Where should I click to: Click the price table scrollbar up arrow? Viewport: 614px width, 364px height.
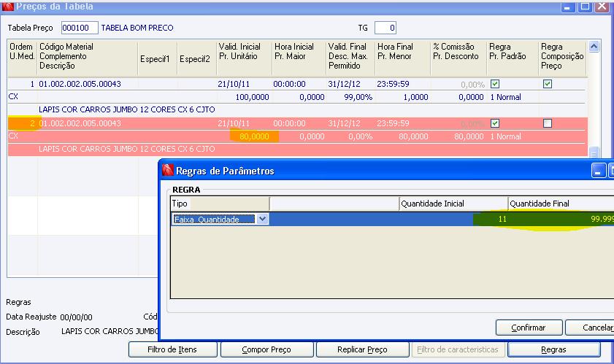(x=594, y=47)
